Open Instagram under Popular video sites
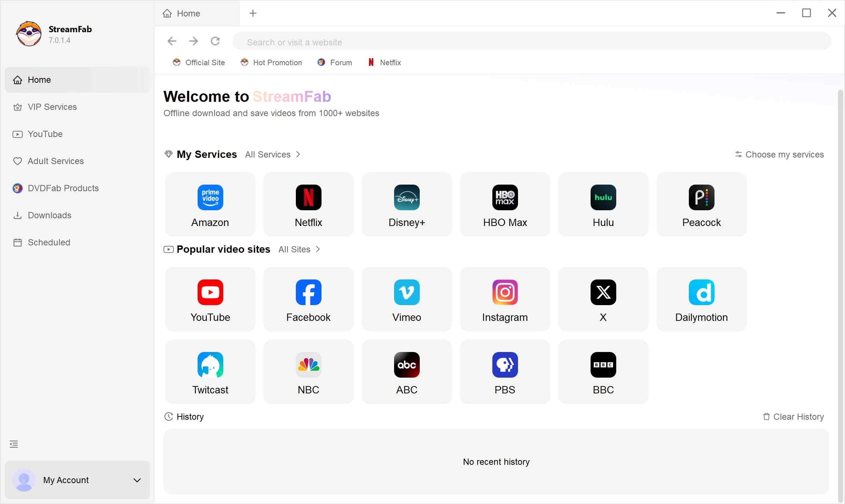Viewport: 845px width, 504px height. (x=505, y=299)
